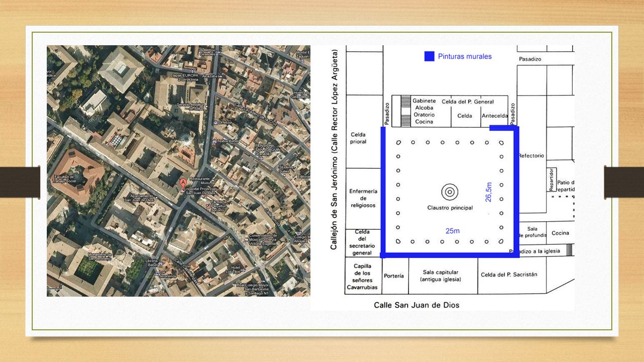This screenshot has height=362, width=644.
Task: Select the 'Calle San Juan de Dios' caption
Action: tap(417, 305)
